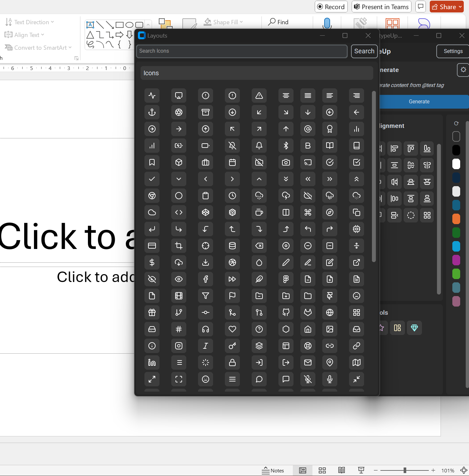This screenshot has height=476, width=469.
Task: Choose the padlock icon
Action: coord(232,362)
